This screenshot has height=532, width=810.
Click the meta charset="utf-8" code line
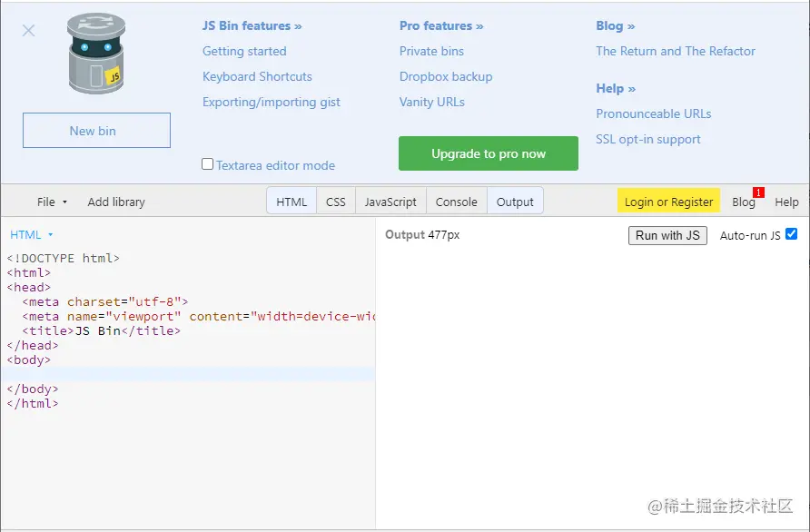pyautogui.click(x=104, y=301)
